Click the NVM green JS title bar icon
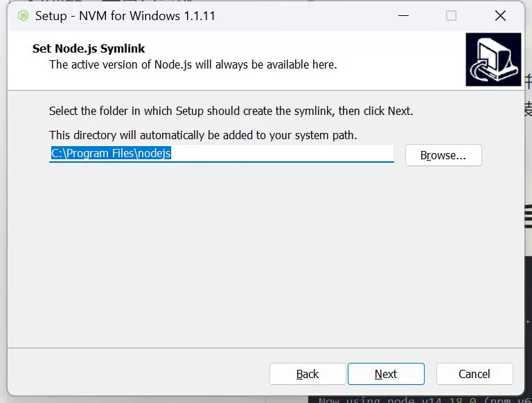532x403 pixels. [x=24, y=16]
